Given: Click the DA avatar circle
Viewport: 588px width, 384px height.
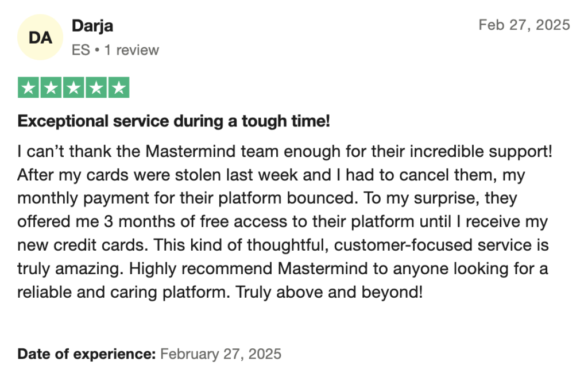Looking at the screenshot, I should 40,38.
